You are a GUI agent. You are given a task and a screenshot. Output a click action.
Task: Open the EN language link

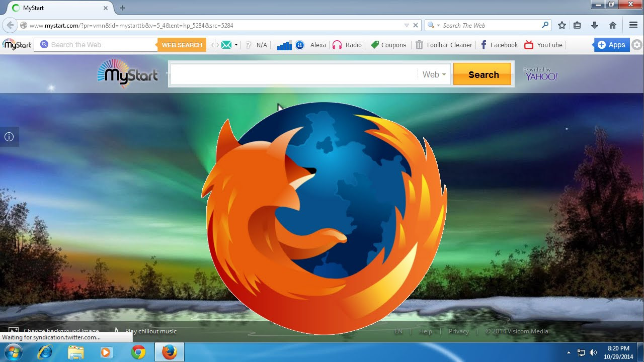click(x=398, y=331)
